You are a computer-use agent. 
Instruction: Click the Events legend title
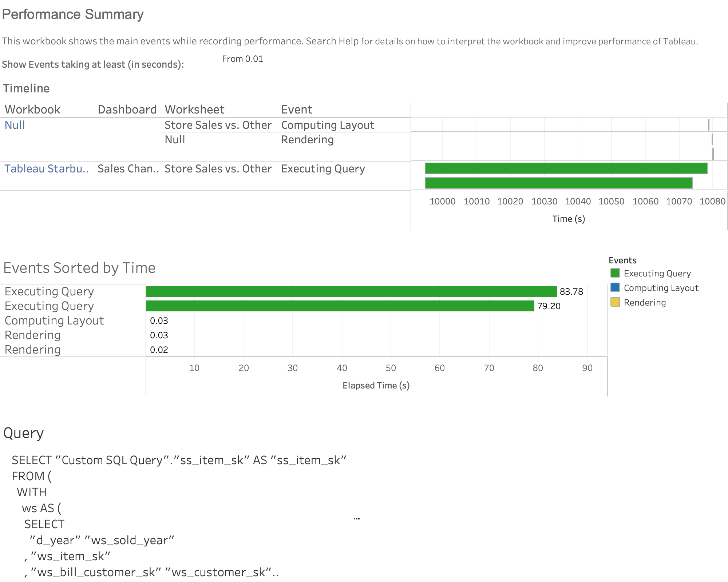(622, 260)
